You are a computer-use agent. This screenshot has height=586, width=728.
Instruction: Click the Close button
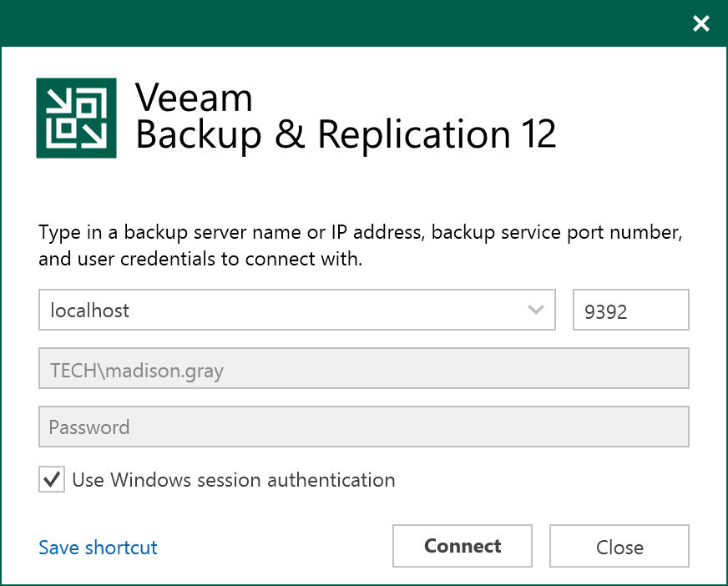tap(619, 546)
